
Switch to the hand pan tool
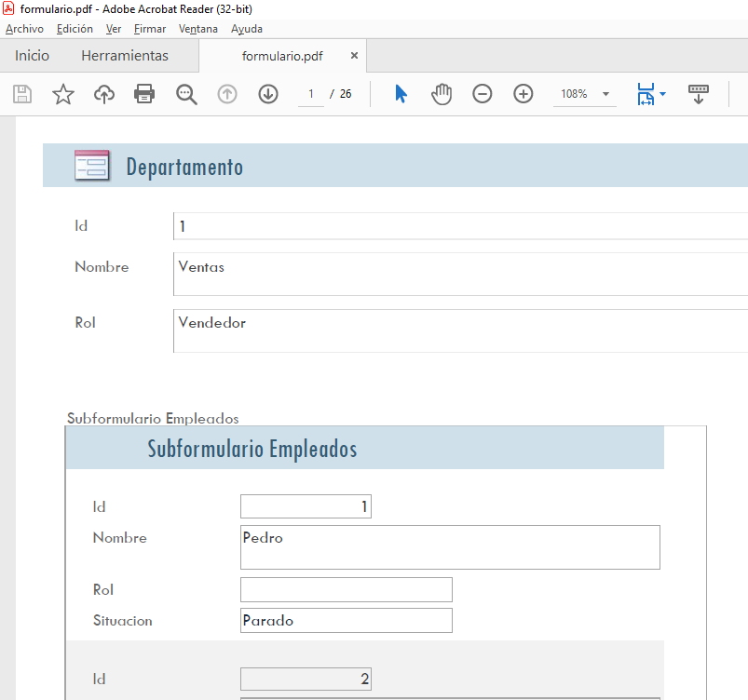442,94
